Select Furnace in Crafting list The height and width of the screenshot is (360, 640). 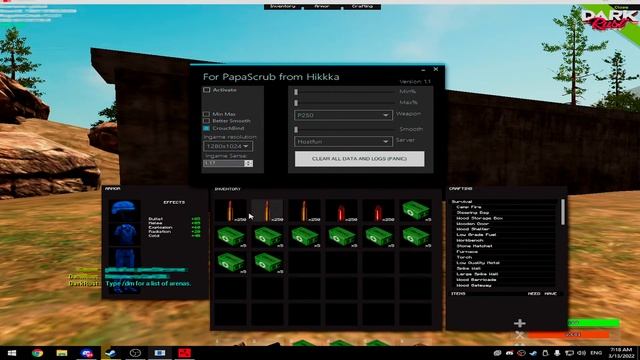coord(467,252)
